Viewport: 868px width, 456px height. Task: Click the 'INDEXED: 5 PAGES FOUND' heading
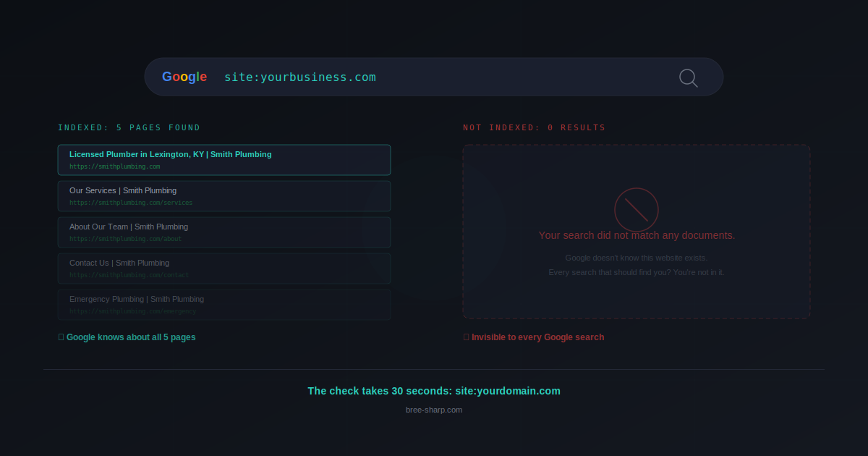[129, 127]
